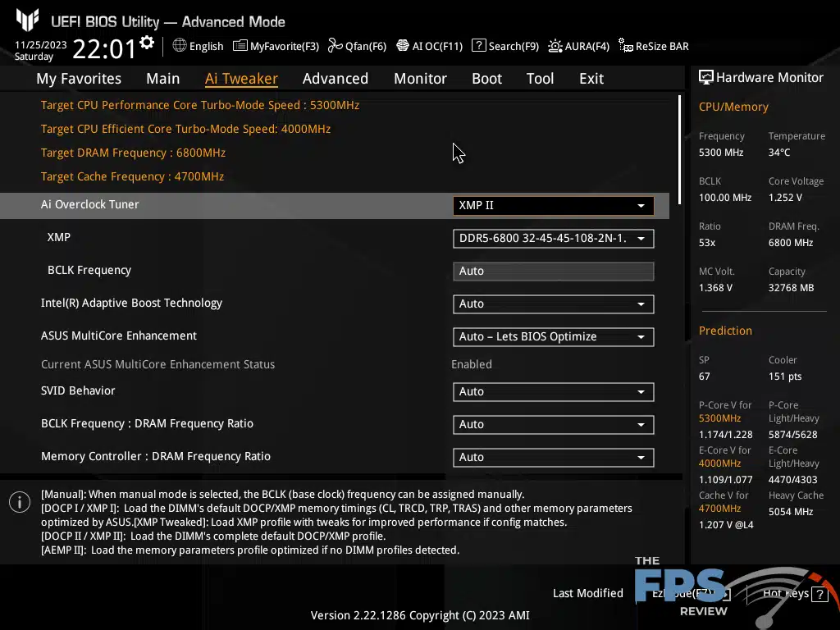Open the Ai Overclock Tuner dropdown
The image size is (840, 630).
pos(554,206)
